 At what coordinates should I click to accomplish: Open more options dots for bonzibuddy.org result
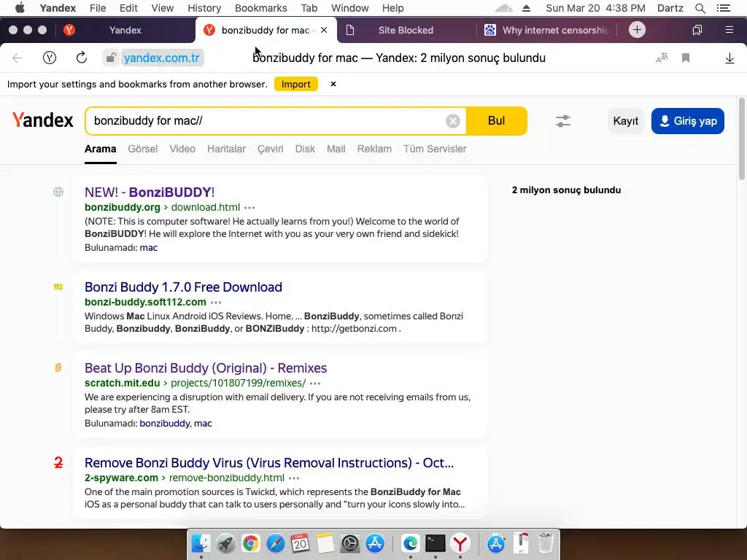coord(249,208)
